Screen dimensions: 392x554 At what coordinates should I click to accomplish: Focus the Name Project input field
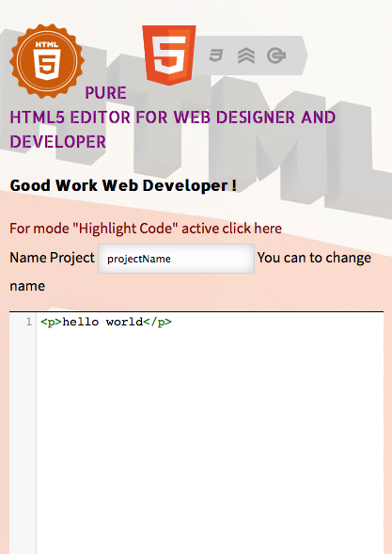[176, 259]
